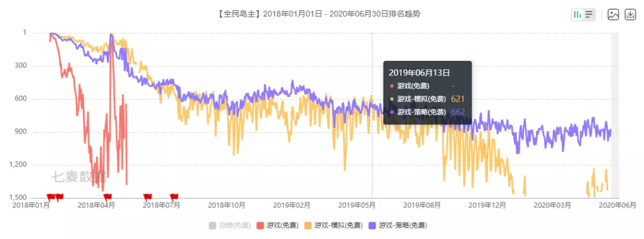
Task: Click the second red flag from the left
Action: pos(60,197)
